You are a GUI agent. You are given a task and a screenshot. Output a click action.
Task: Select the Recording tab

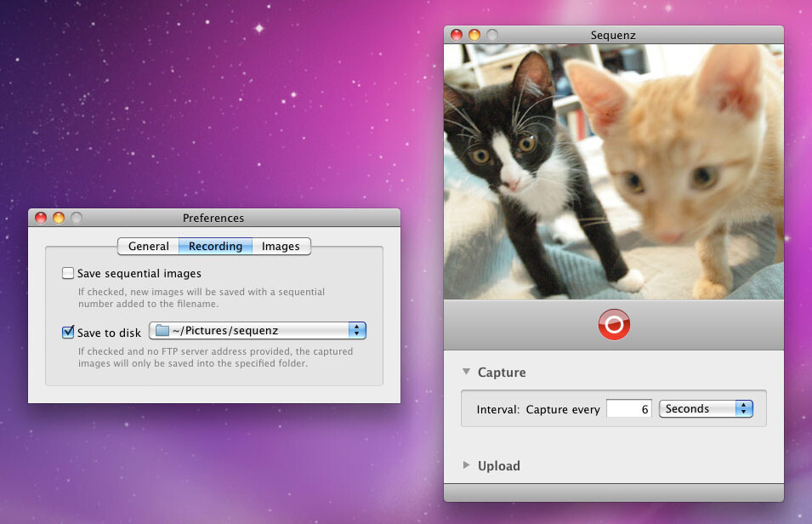pos(215,247)
